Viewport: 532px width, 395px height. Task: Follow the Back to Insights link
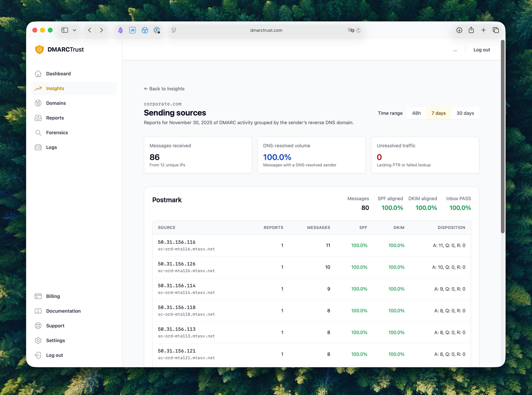[x=164, y=89]
